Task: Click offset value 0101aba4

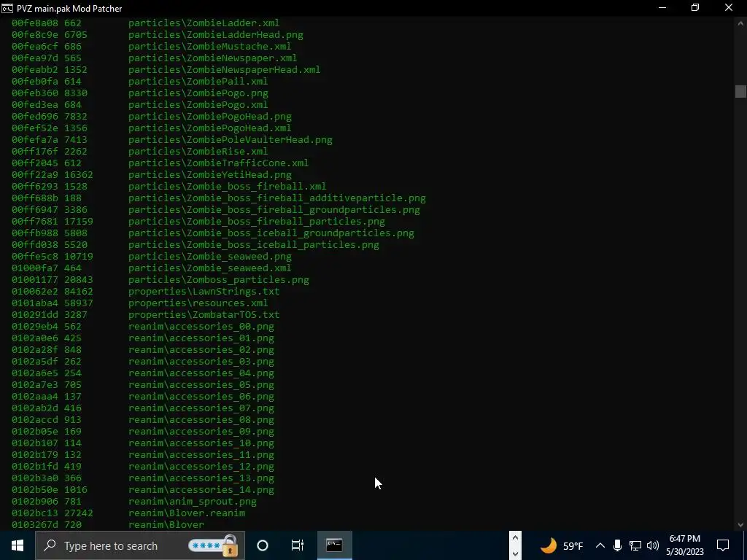Action: 35,303
